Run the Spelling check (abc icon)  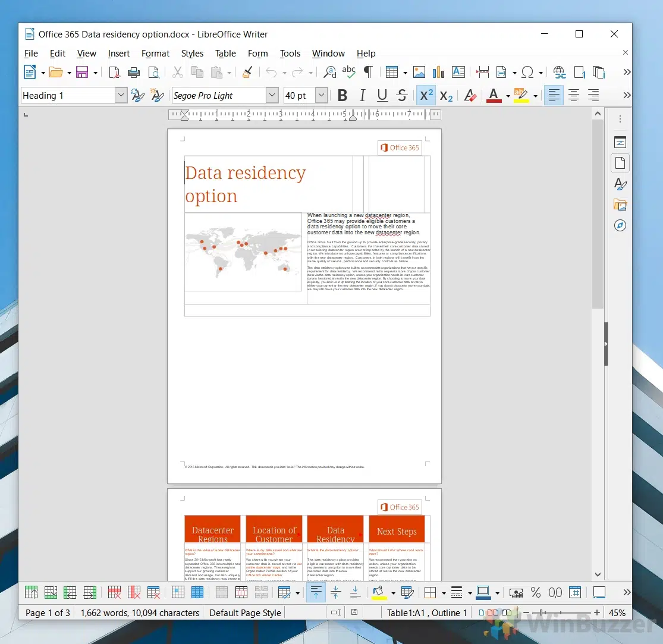coord(349,73)
